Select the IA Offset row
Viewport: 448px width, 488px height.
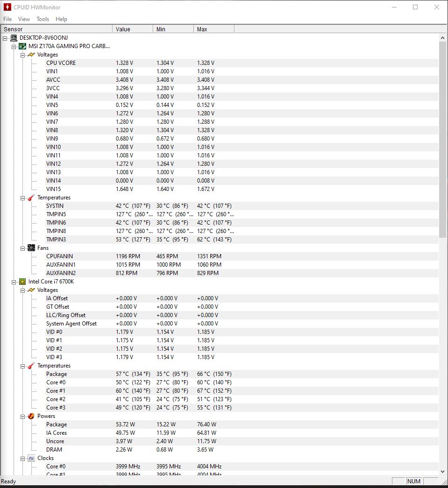(x=242, y=298)
